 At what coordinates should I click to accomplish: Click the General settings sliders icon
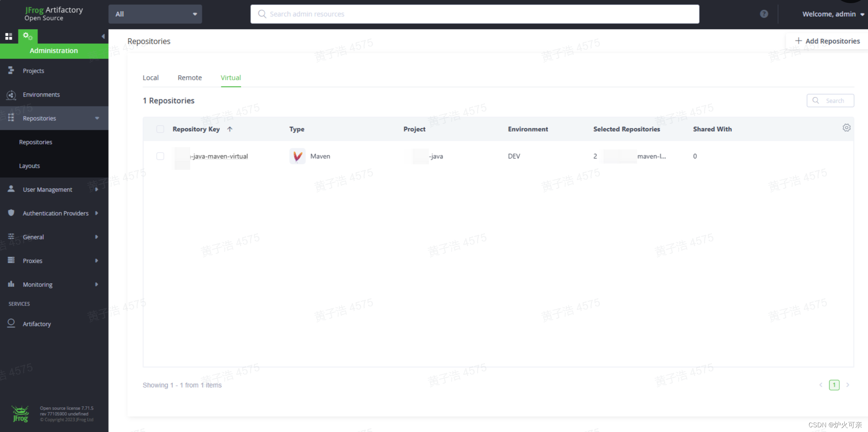pyautogui.click(x=11, y=236)
